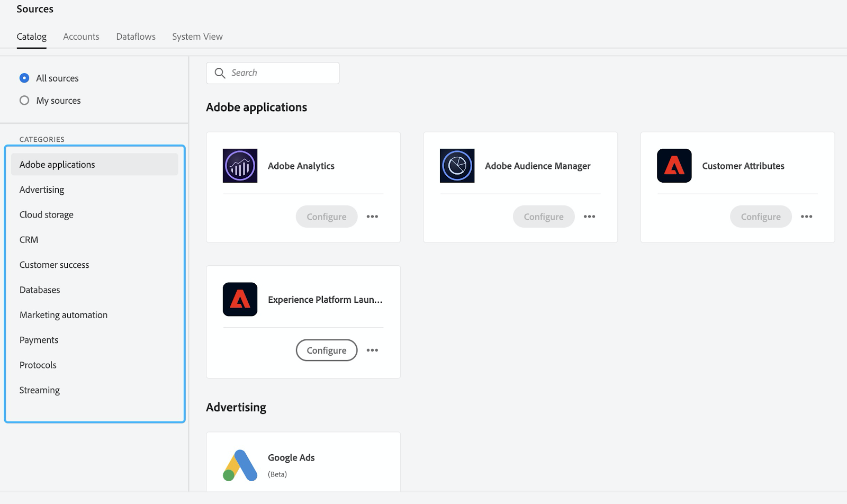Open more options for Customer Attributes
This screenshot has width=847, height=504.
point(806,217)
